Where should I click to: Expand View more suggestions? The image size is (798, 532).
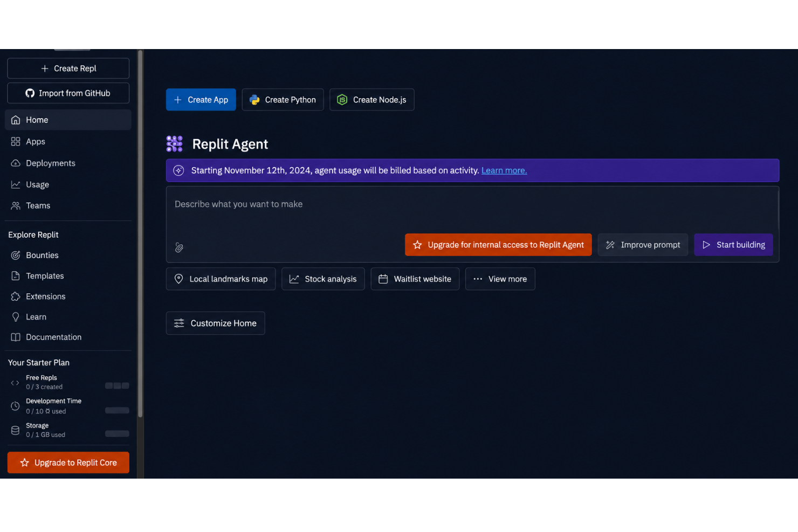click(x=500, y=279)
